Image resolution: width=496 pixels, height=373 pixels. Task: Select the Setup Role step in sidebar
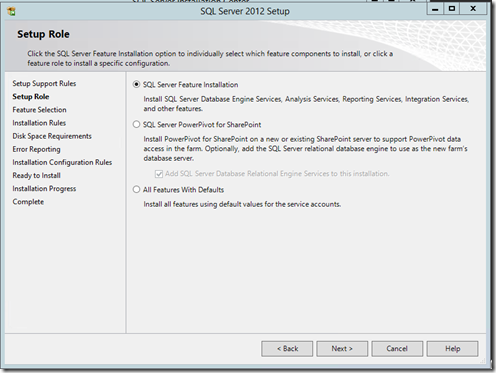31,97
